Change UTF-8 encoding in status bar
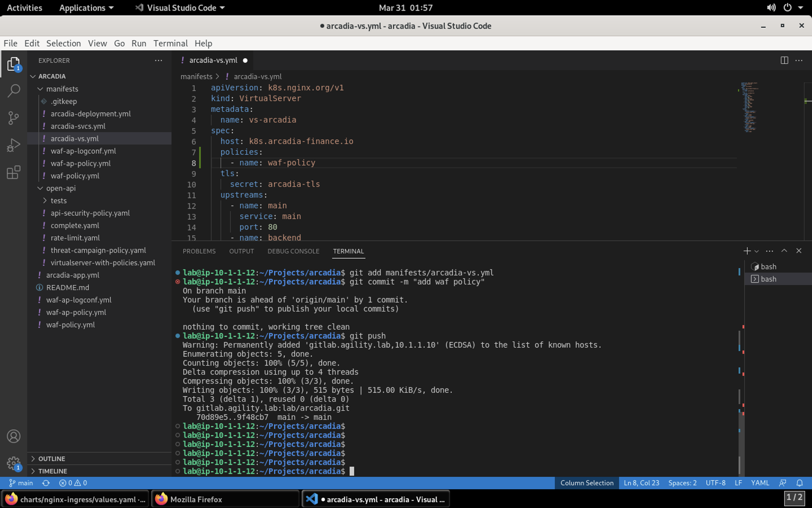812x508 pixels. [715, 483]
